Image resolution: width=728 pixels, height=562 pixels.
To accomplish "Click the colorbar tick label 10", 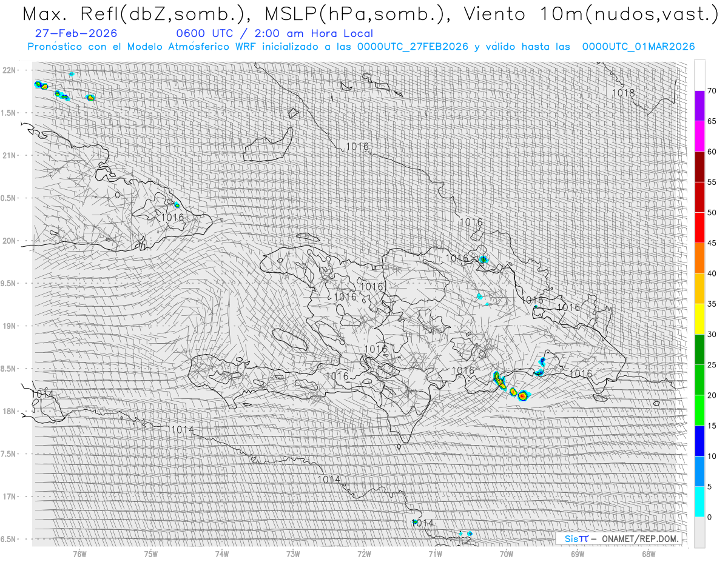I will (x=712, y=456).
